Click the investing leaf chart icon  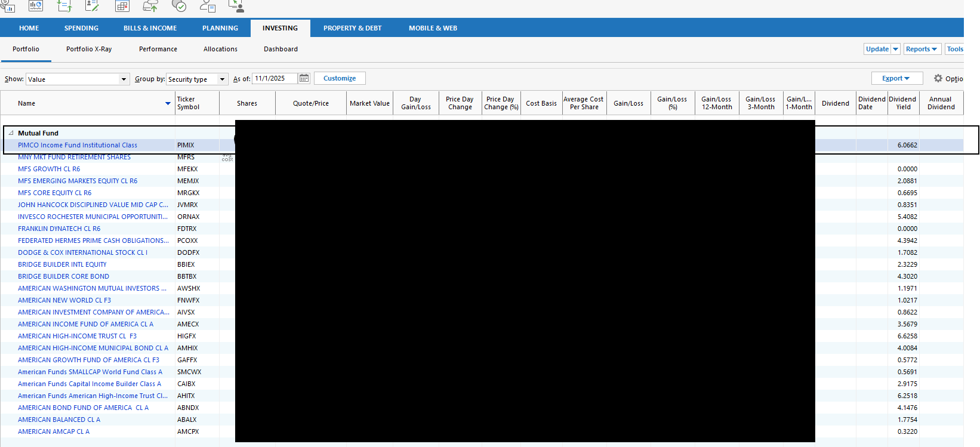coord(7,6)
